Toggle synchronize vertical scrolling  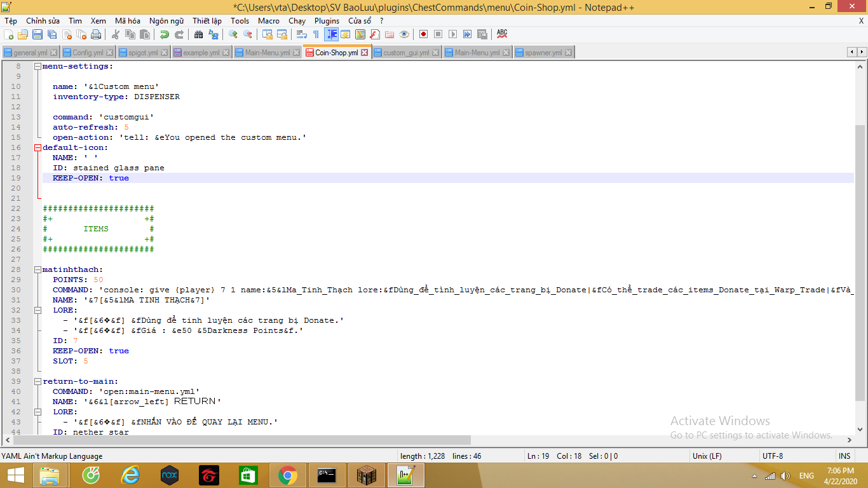[268, 34]
